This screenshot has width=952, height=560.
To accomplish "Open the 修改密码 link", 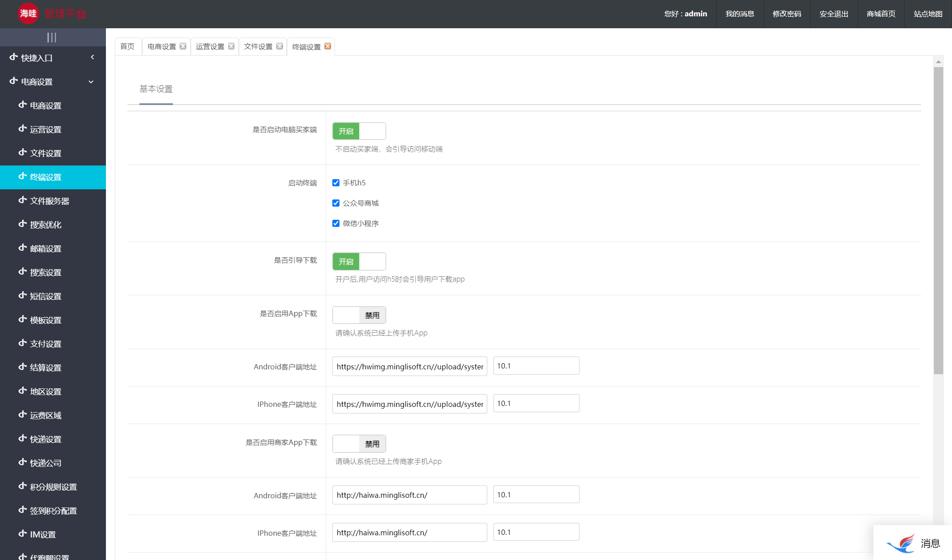I will [786, 14].
